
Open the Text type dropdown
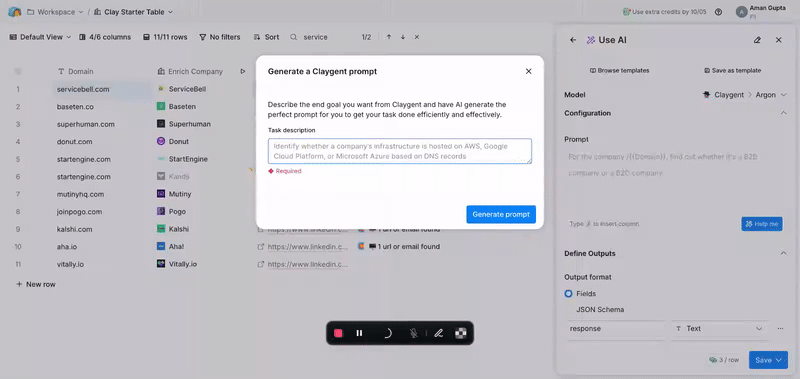tap(719, 329)
